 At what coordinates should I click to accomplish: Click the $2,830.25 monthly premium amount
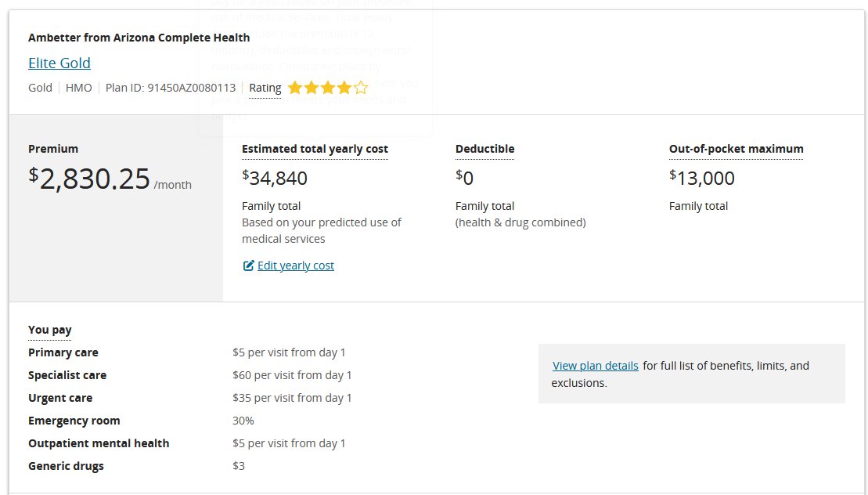click(94, 179)
